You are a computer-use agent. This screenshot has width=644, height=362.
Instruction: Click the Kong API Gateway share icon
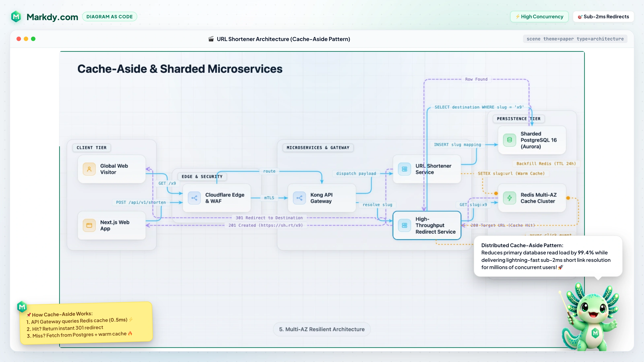[299, 198]
